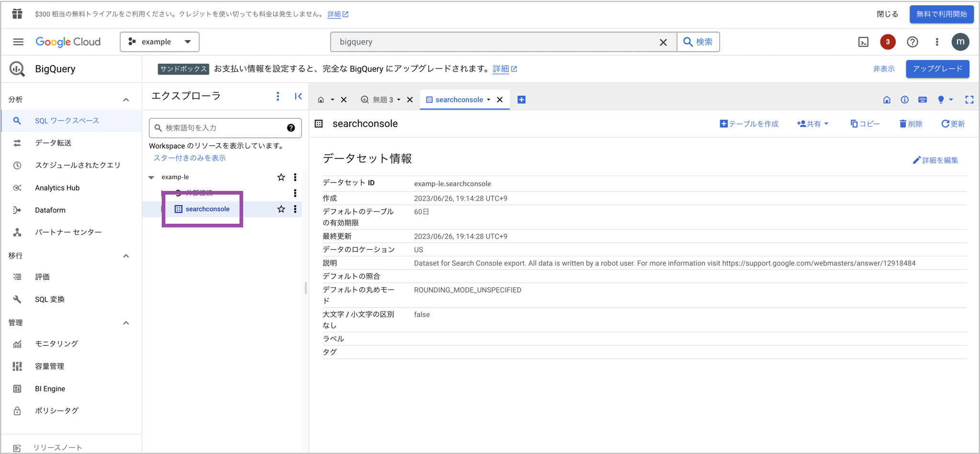Click the アップグレード button

click(x=937, y=69)
